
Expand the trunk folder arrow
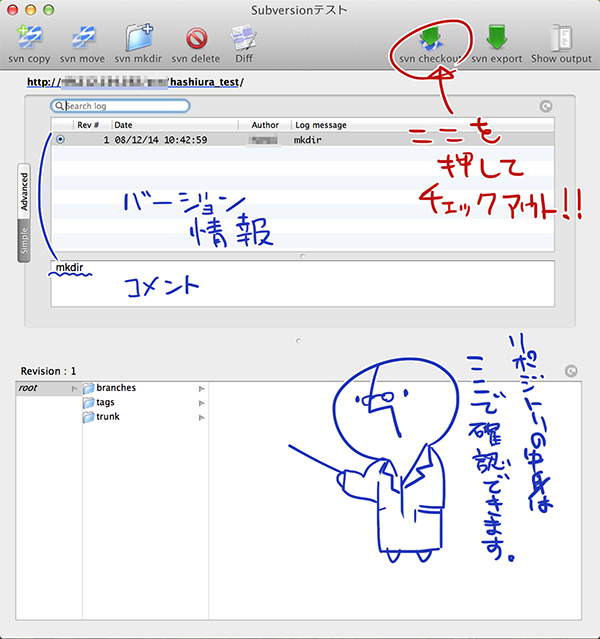(x=202, y=416)
